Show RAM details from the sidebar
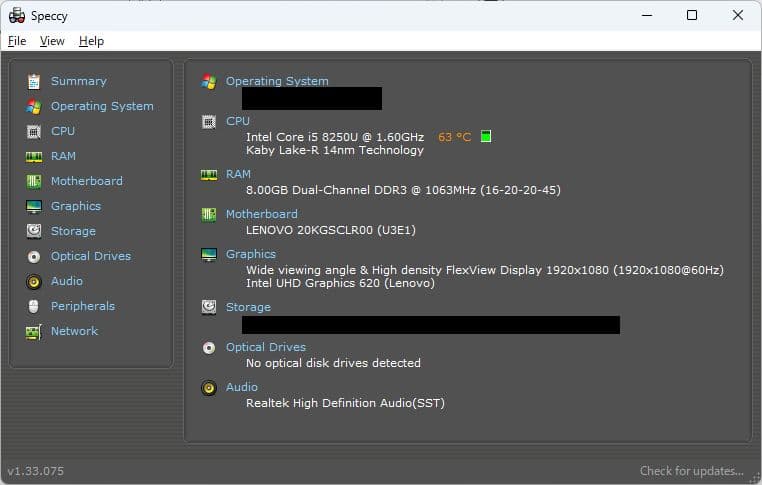 click(64, 156)
